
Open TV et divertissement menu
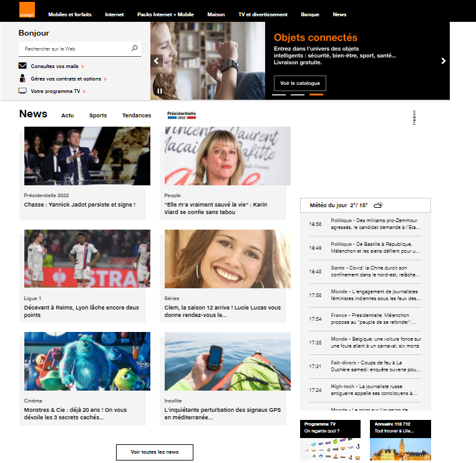coord(263,14)
